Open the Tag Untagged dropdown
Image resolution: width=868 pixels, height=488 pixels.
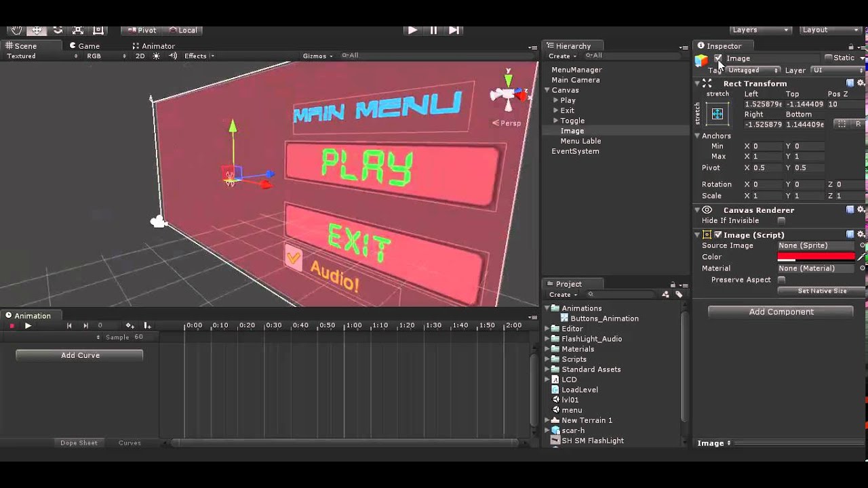pyautogui.click(x=753, y=70)
